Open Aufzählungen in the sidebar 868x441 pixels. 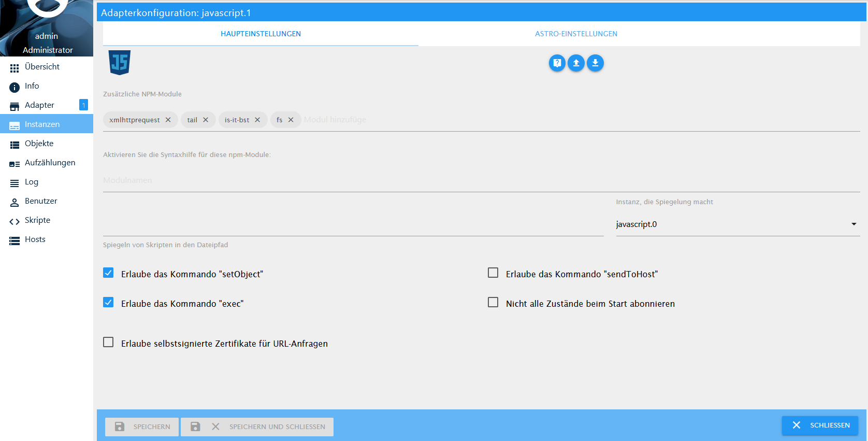pos(47,163)
